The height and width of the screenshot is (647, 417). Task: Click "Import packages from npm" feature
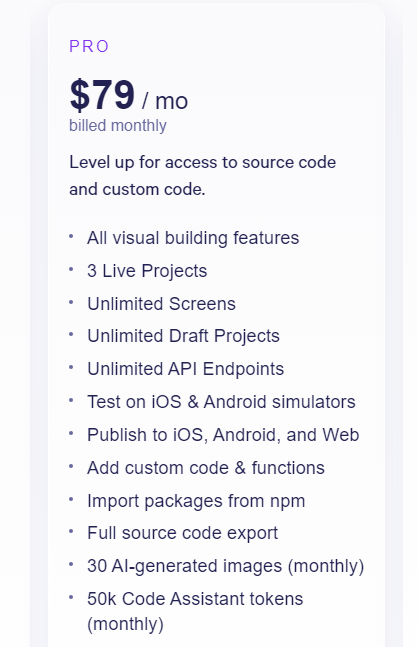pyautogui.click(x=196, y=501)
